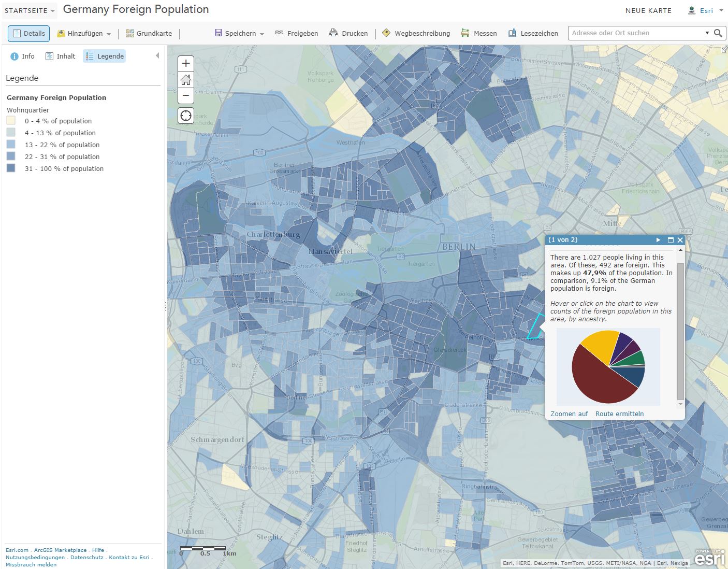The width and height of the screenshot is (728, 569).
Task: Click the Esri logo on map
Action: [709, 558]
